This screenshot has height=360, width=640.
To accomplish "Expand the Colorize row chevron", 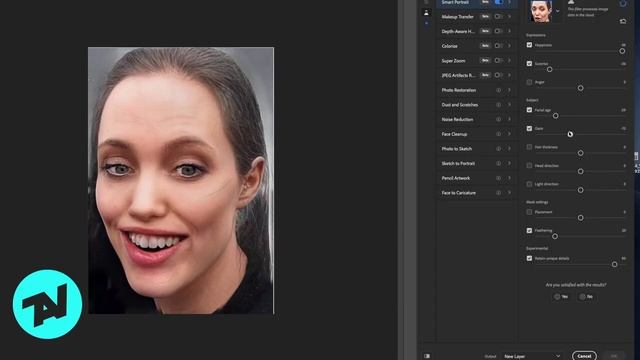I will click(x=509, y=46).
